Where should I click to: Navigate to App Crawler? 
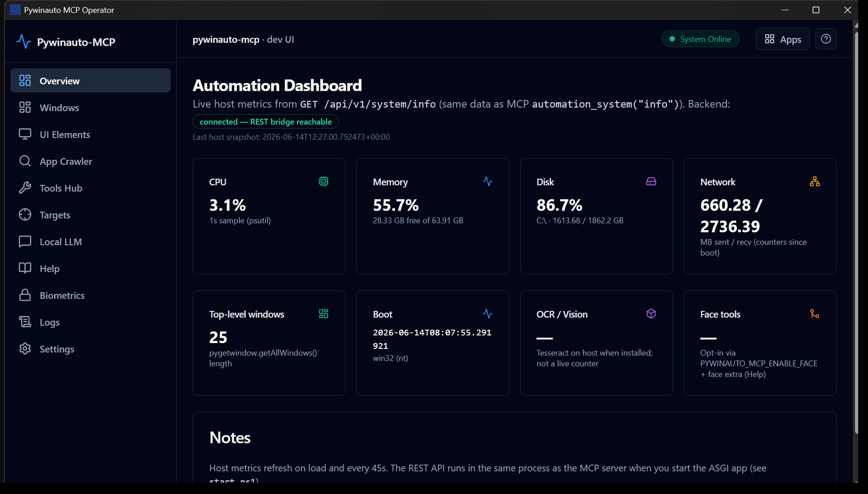[90, 161]
